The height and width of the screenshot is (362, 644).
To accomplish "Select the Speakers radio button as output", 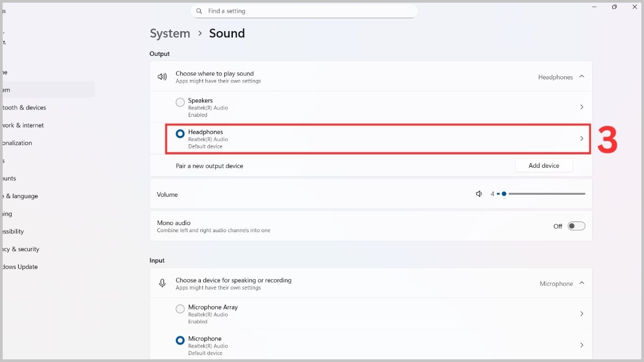I will (x=180, y=102).
